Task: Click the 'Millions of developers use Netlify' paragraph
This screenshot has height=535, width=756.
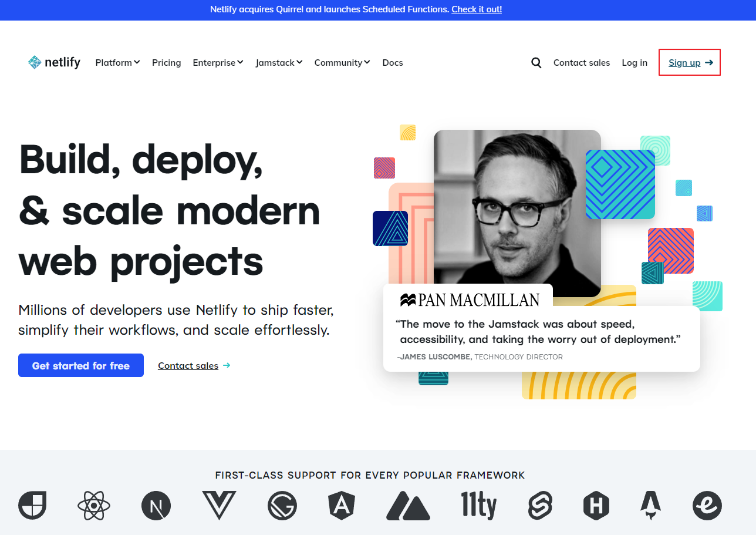Action: click(176, 319)
